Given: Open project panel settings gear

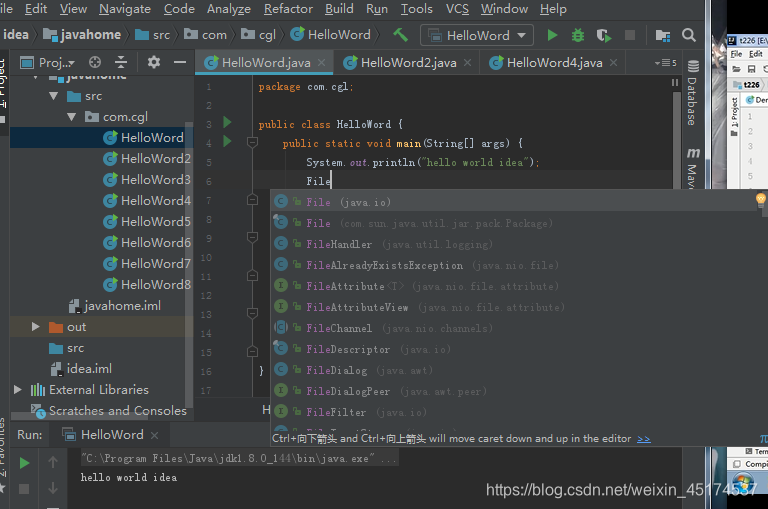Looking at the screenshot, I should [154, 62].
